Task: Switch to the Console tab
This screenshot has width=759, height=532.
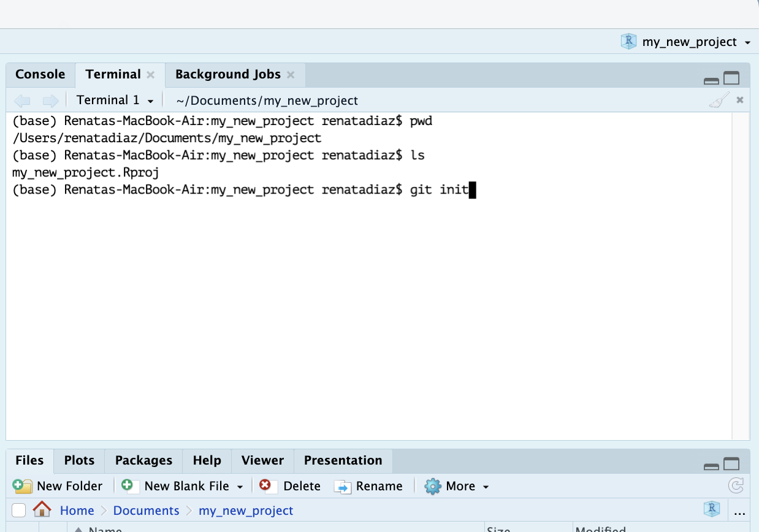Action: click(40, 74)
